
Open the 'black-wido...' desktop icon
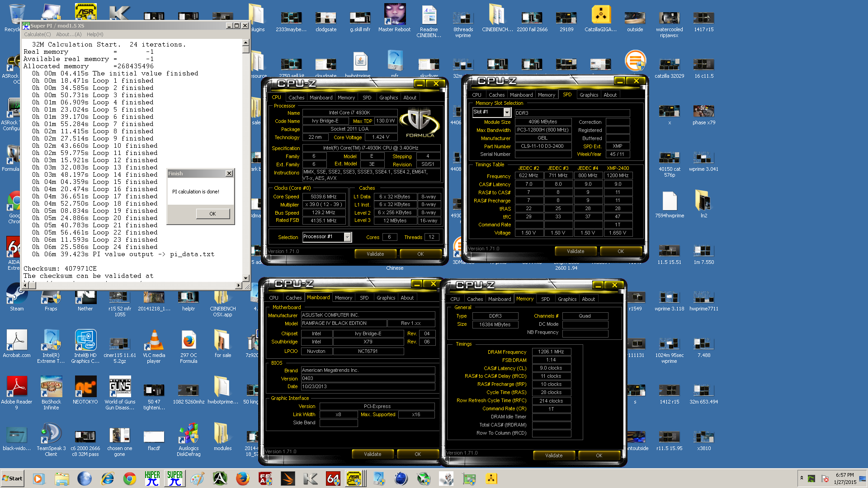(17, 439)
